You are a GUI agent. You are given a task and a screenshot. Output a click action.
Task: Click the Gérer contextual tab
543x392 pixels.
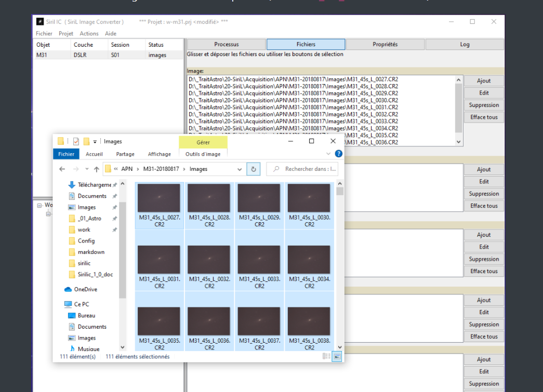coord(203,142)
